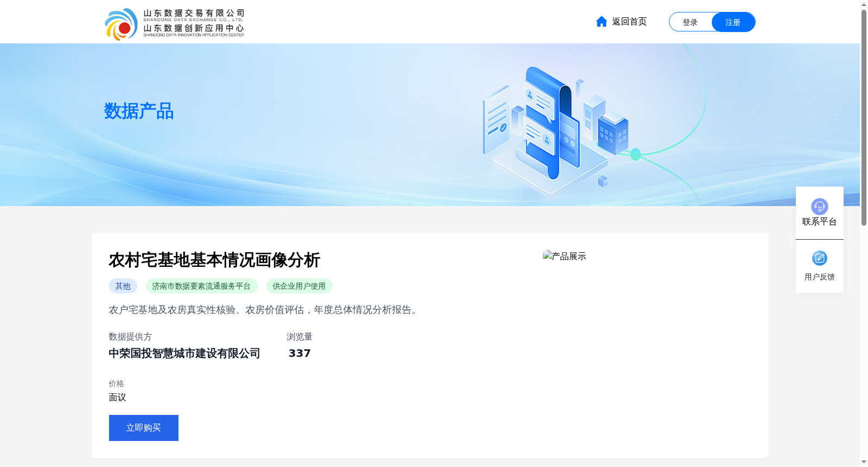Click the 注册 register button

click(733, 22)
